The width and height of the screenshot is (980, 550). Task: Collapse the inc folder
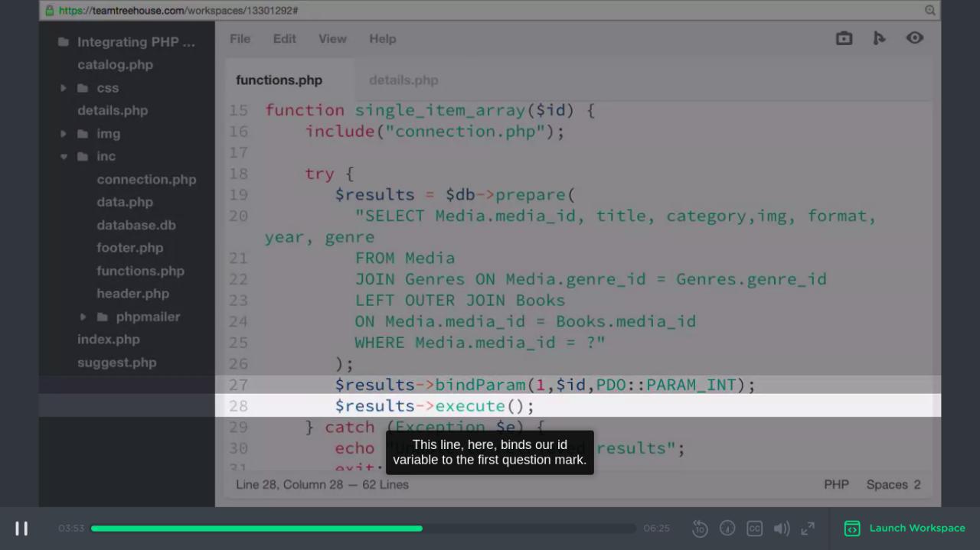(x=64, y=157)
